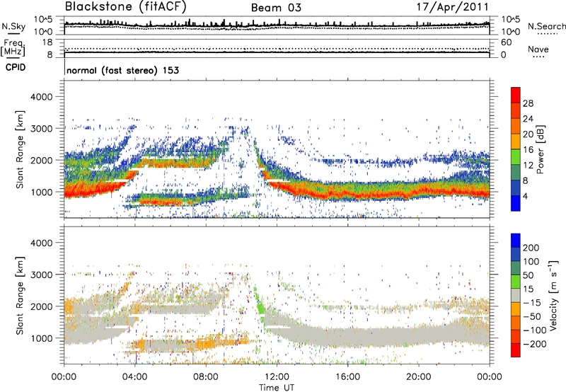Click the bright blue bottom segment of Power colorbar

pos(516,204)
